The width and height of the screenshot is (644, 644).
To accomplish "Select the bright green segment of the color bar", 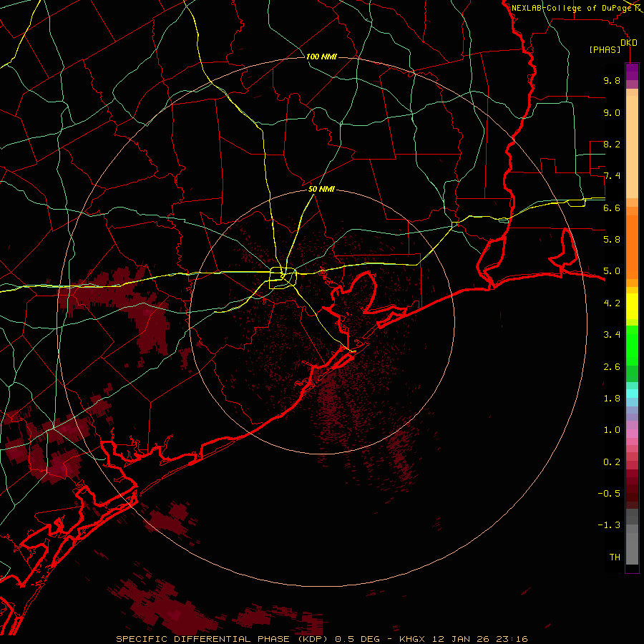I will click(632, 345).
